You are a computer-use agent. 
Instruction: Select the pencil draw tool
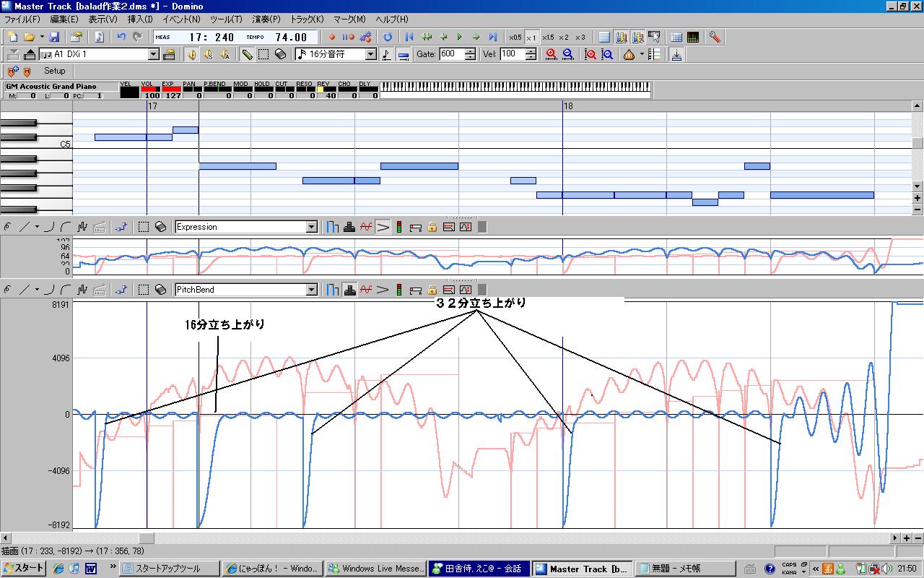pos(247,54)
